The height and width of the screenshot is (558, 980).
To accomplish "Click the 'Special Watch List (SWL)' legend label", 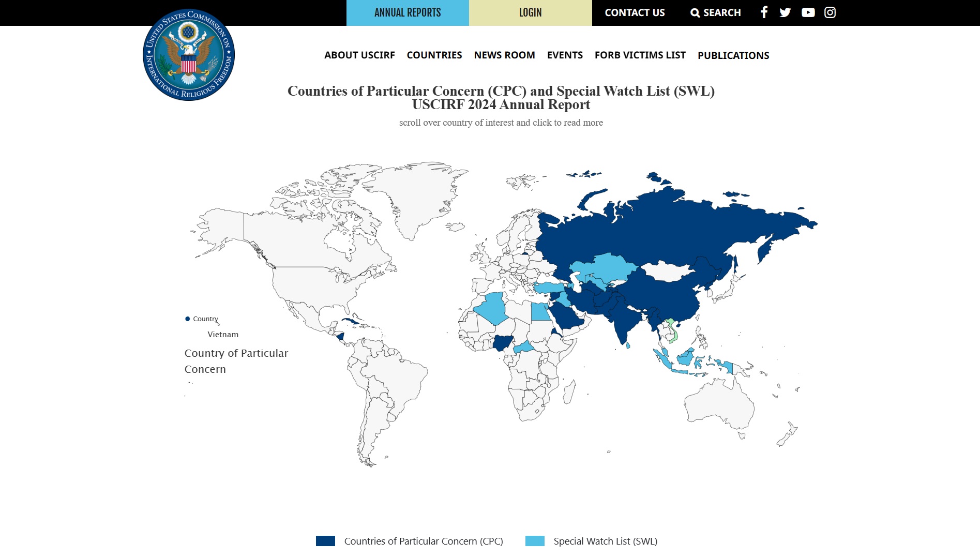I will click(606, 541).
